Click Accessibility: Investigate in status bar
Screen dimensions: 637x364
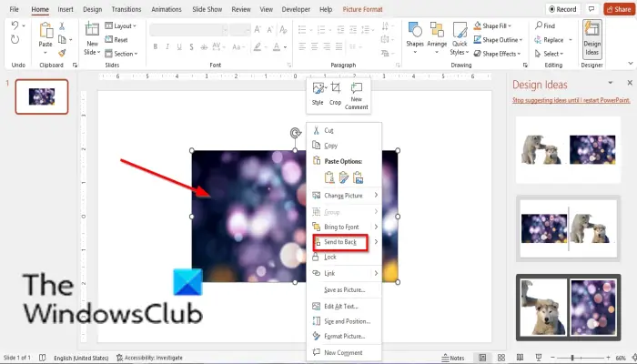tap(149, 358)
